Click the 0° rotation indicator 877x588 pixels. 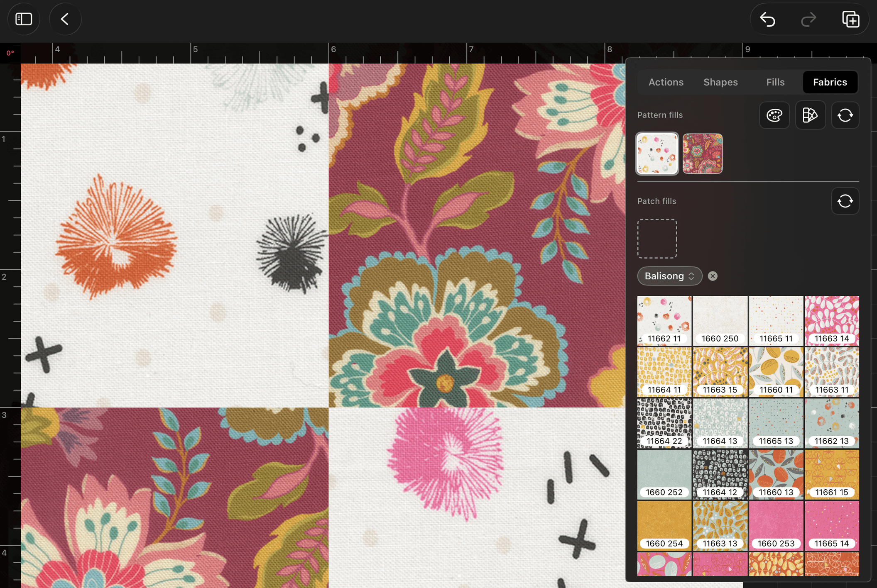point(10,53)
